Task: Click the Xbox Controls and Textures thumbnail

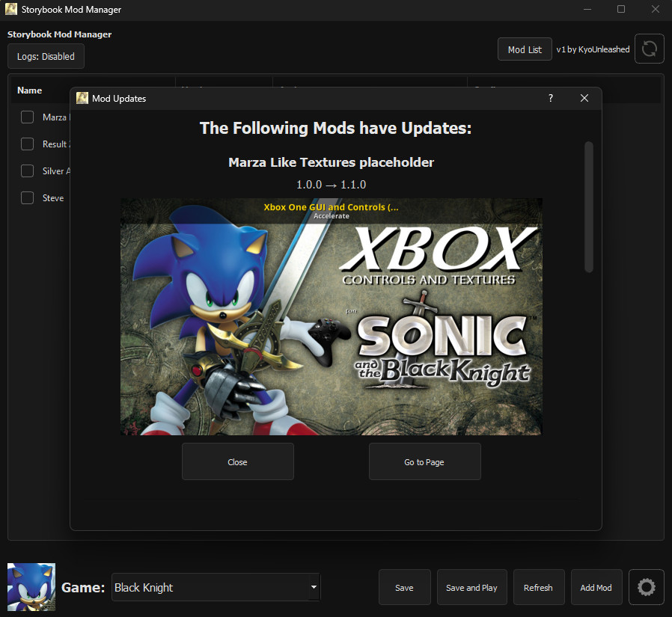Action: (x=332, y=316)
